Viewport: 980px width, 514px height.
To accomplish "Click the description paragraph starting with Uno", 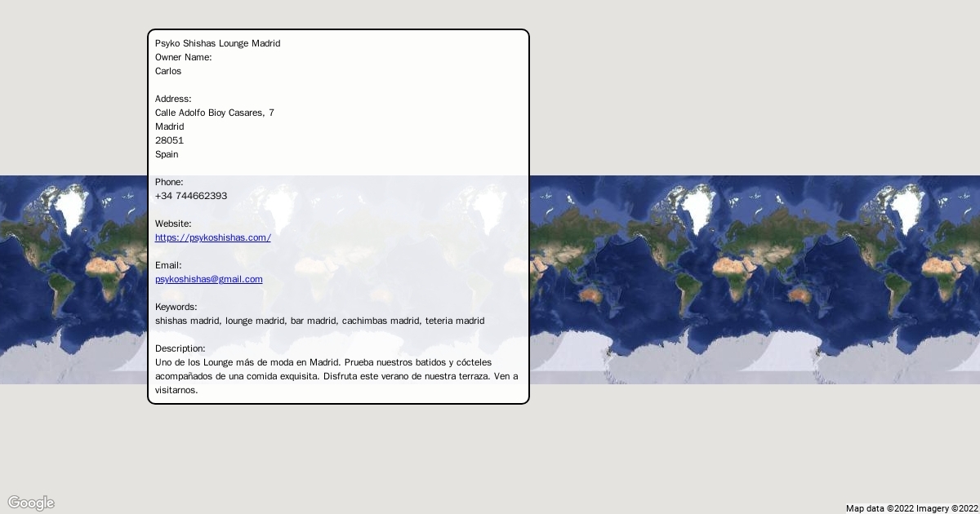I will click(x=336, y=376).
